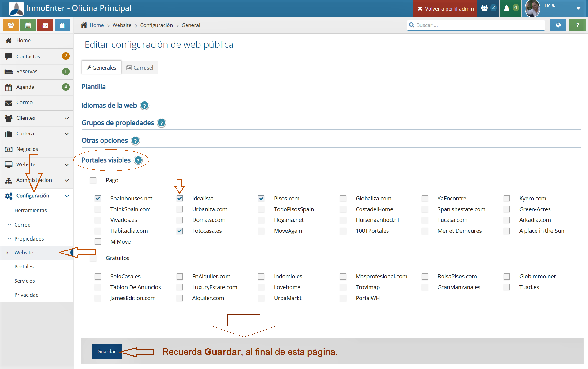Click the Home breadcrumb link
Screen dimensions: 588x369
[97, 25]
